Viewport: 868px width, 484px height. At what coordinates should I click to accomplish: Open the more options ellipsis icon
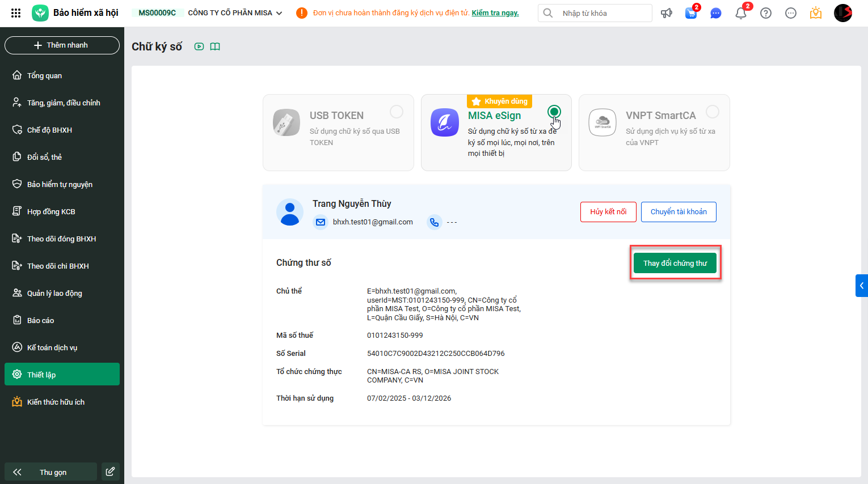point(791,13)
